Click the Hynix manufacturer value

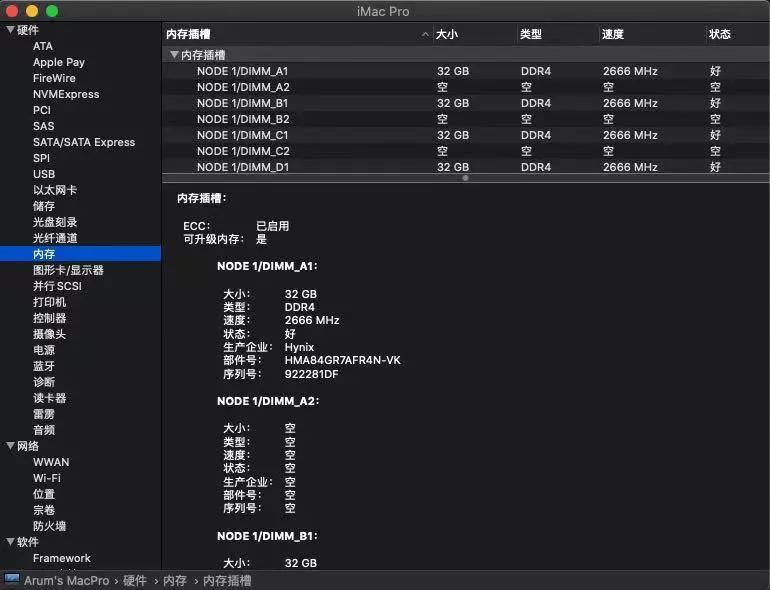coord(299,347)
